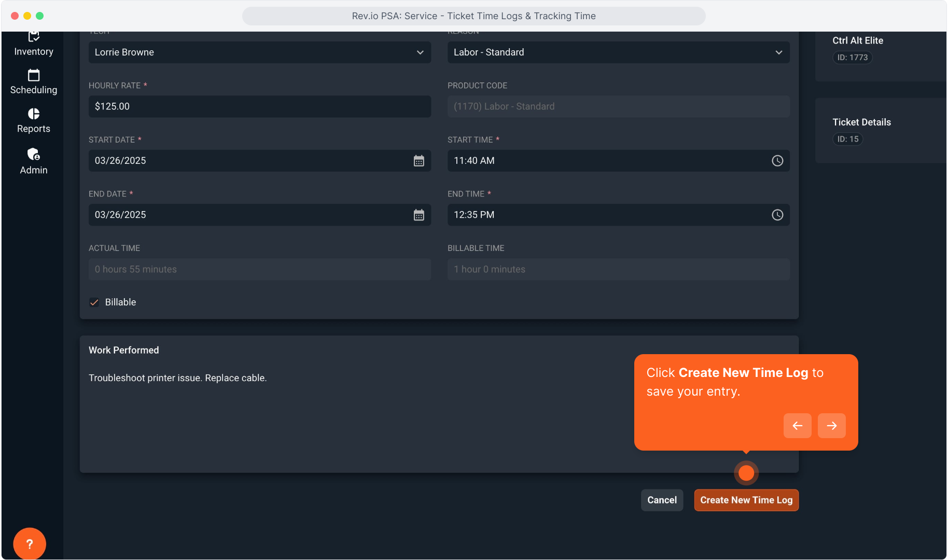Click the orange tutorial hotspot dot
The image size is (948, 560).
pyautogui.click(x=746, y=473)
